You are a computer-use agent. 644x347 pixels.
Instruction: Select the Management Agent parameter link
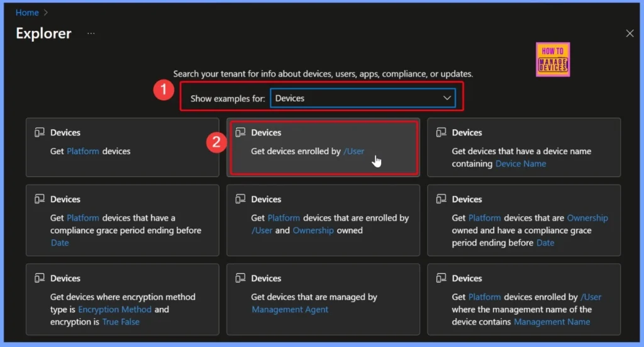click(x=290, y=309)
